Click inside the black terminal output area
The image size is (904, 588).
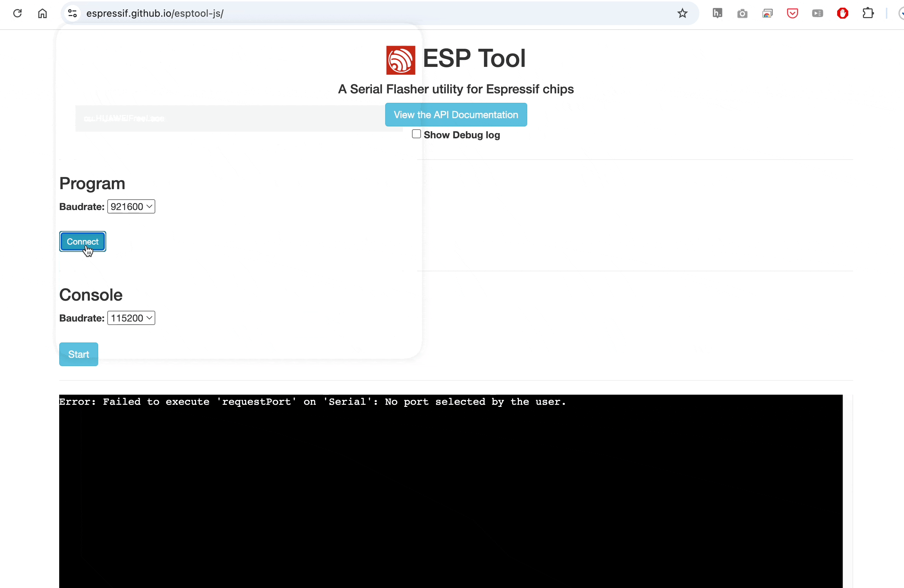coord(451,494)
